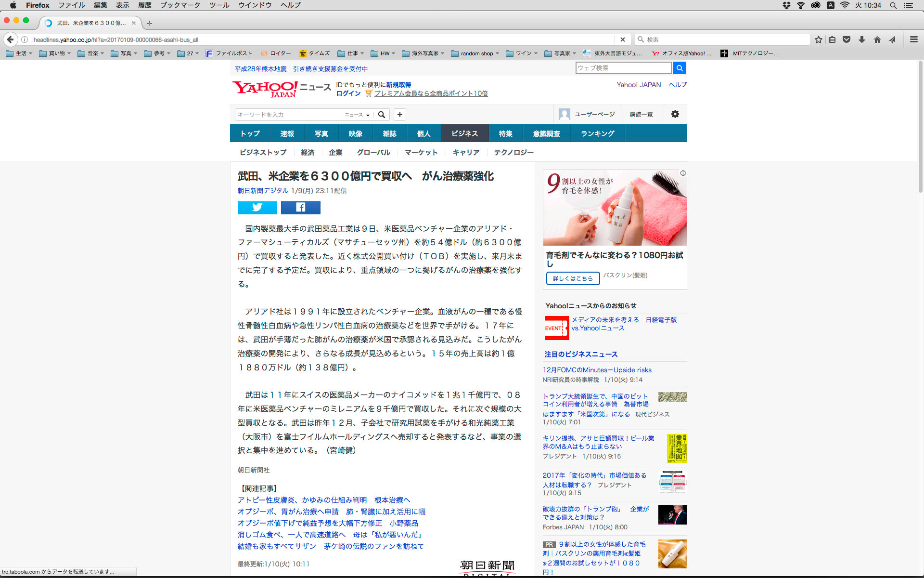
Task: Share article on Twitter
Action: click(257, 207)
